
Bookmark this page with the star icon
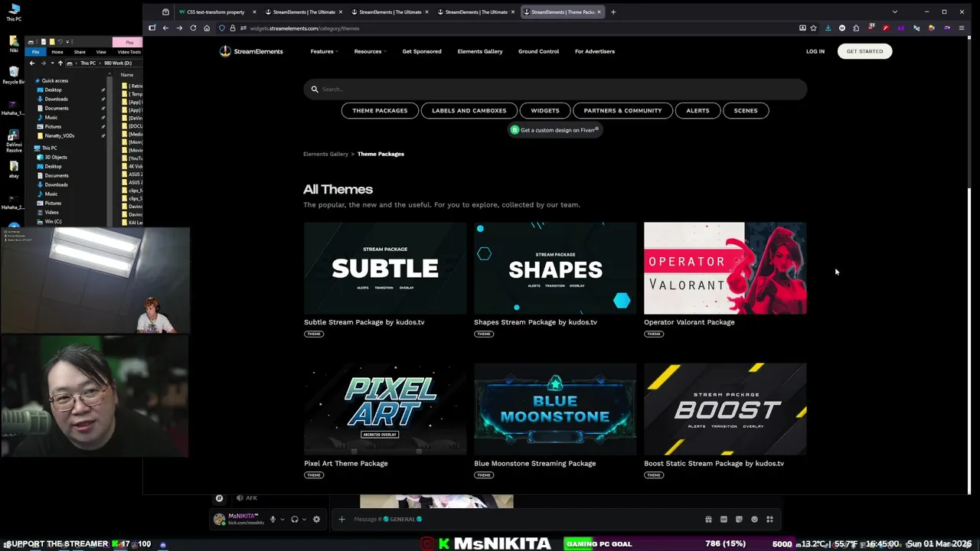813,28
